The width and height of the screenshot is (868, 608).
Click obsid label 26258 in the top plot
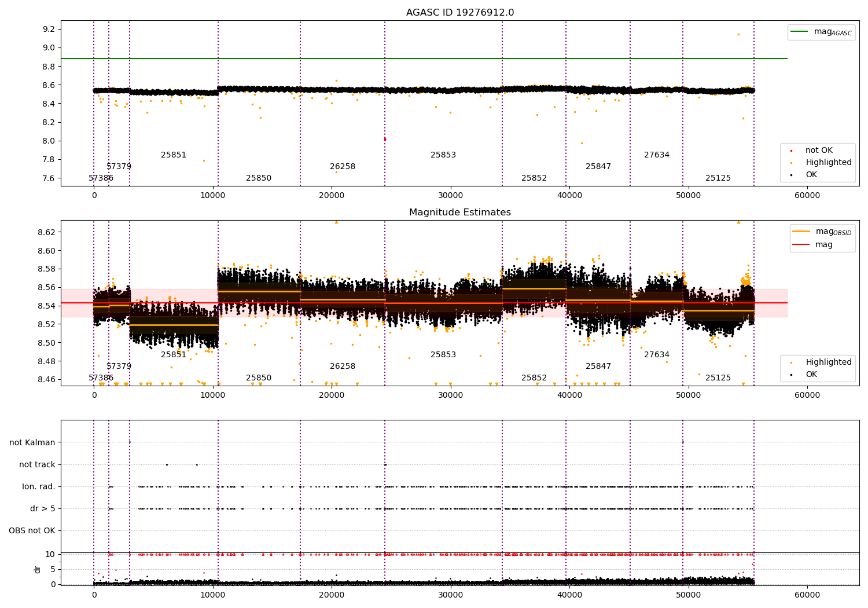343,167
